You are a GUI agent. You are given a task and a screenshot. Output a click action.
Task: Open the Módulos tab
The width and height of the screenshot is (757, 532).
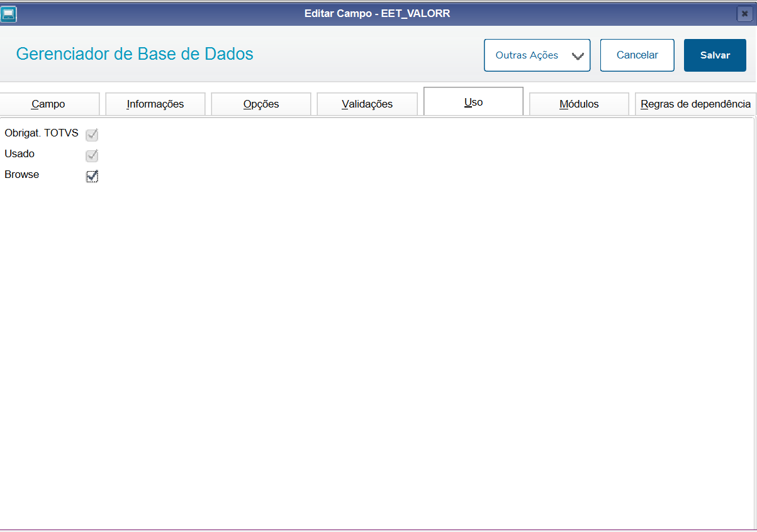tap(579, 104)
